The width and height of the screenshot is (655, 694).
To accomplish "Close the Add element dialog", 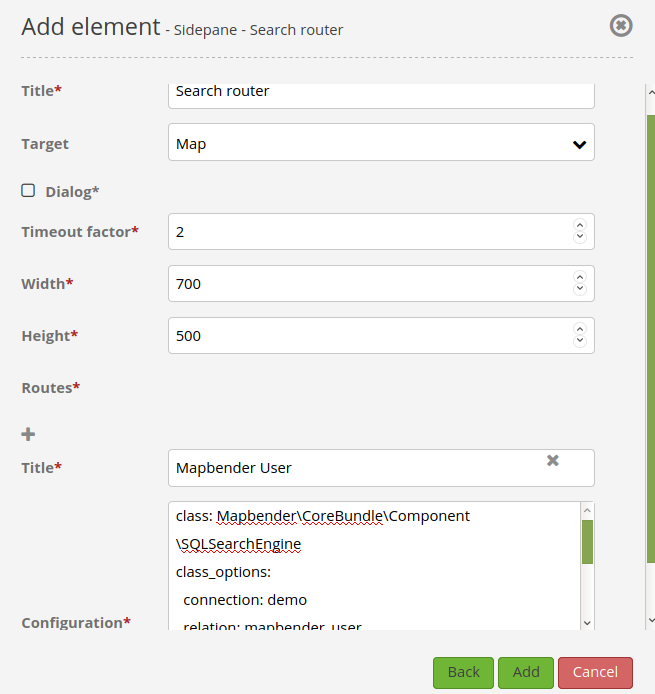I will pos(621,26).
